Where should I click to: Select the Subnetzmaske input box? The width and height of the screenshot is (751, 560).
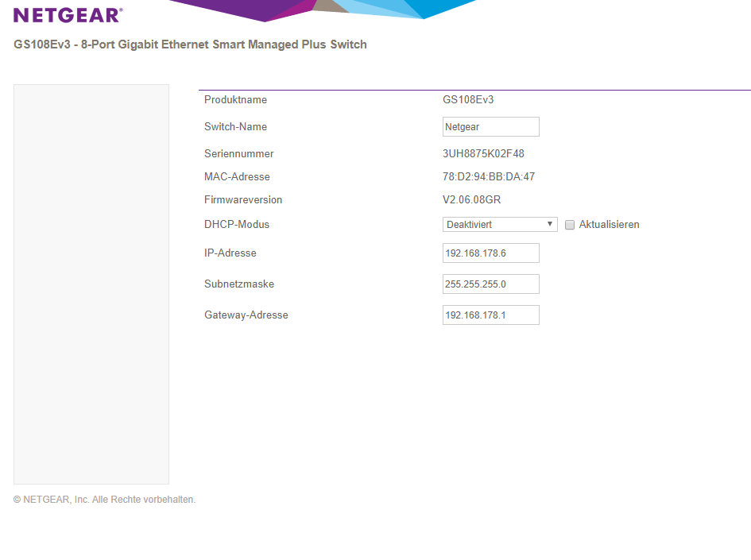click(x=490, y=284)
